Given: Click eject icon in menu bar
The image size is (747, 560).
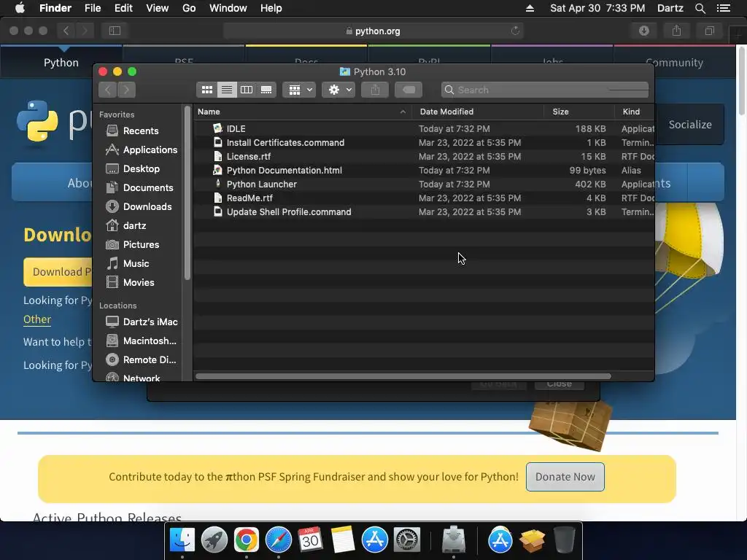Looking at the screenshot, I should pyautogui.click(x=530, y=8).
